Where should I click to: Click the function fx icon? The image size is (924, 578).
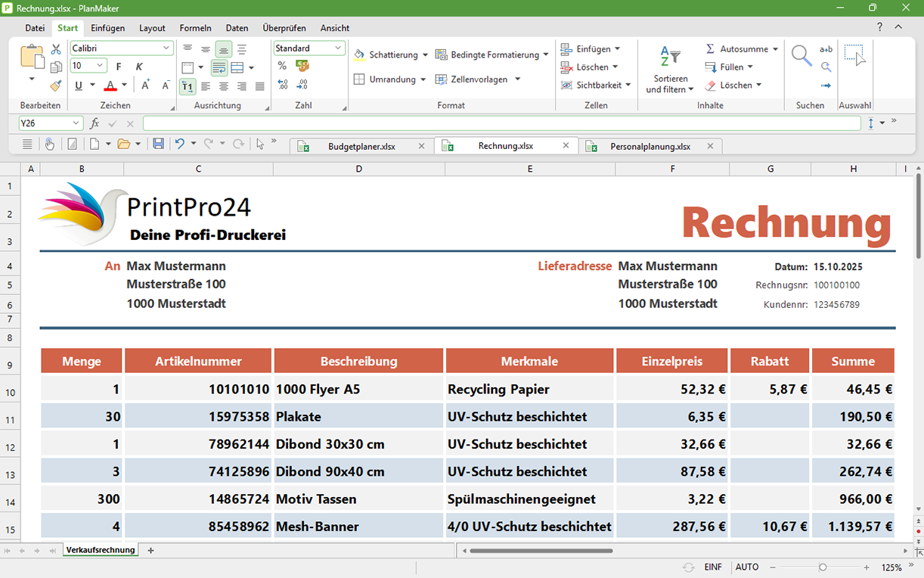pos(95,123)
